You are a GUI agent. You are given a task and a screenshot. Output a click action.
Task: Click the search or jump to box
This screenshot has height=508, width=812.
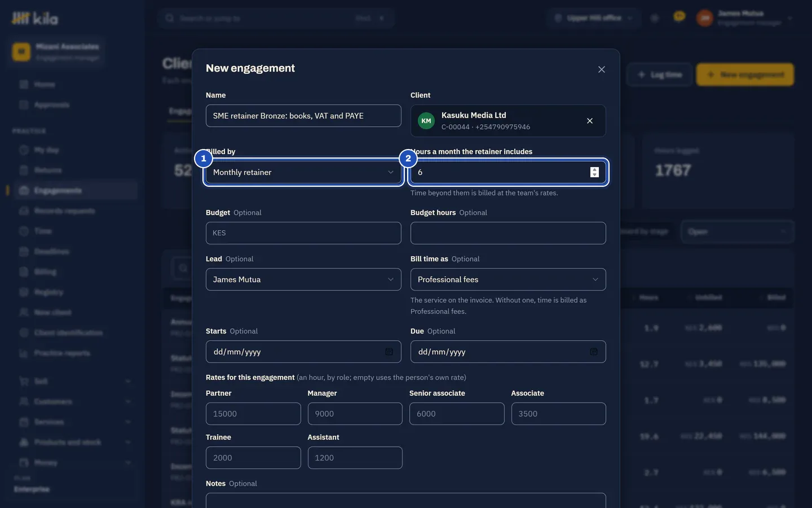pyautogui.click(x=276, y=18)
